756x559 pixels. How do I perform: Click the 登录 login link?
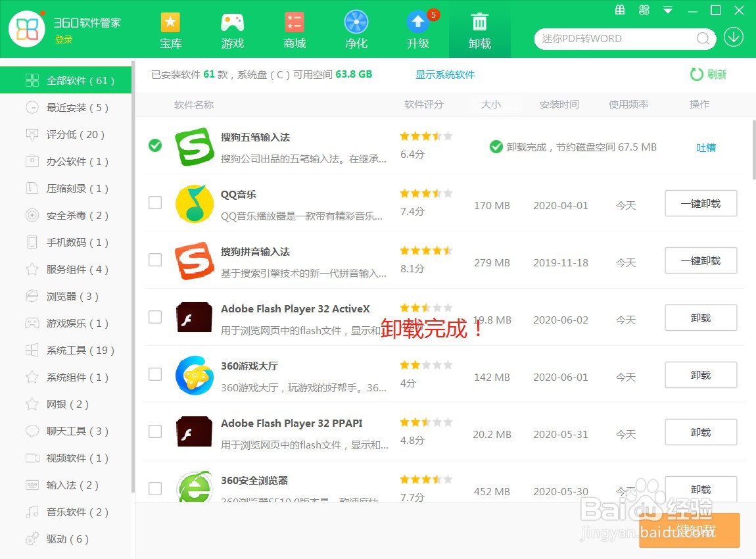point(64,39)
